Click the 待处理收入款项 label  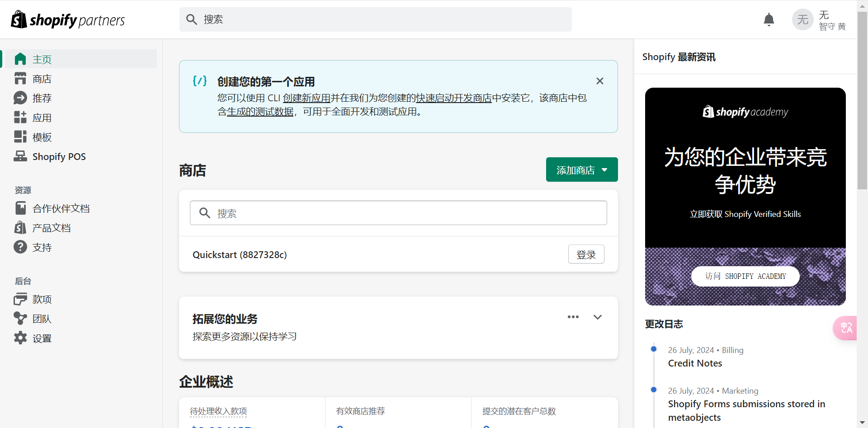tap(218, 411)
